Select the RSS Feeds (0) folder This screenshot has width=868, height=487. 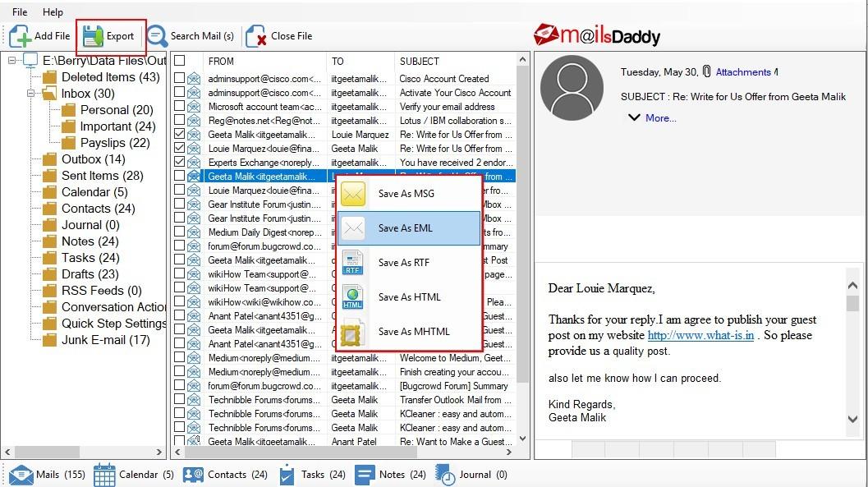(x=101, y=291)
